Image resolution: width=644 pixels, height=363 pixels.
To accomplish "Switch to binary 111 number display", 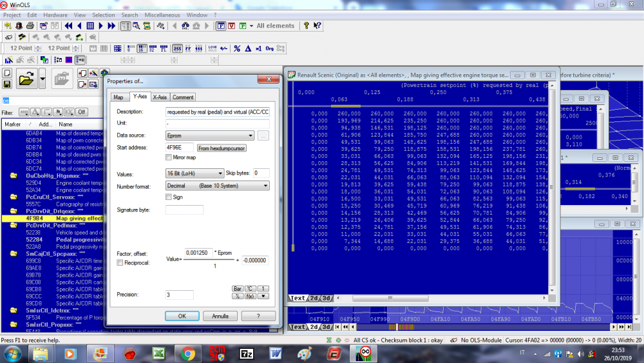I will click(x=199, y=48).
